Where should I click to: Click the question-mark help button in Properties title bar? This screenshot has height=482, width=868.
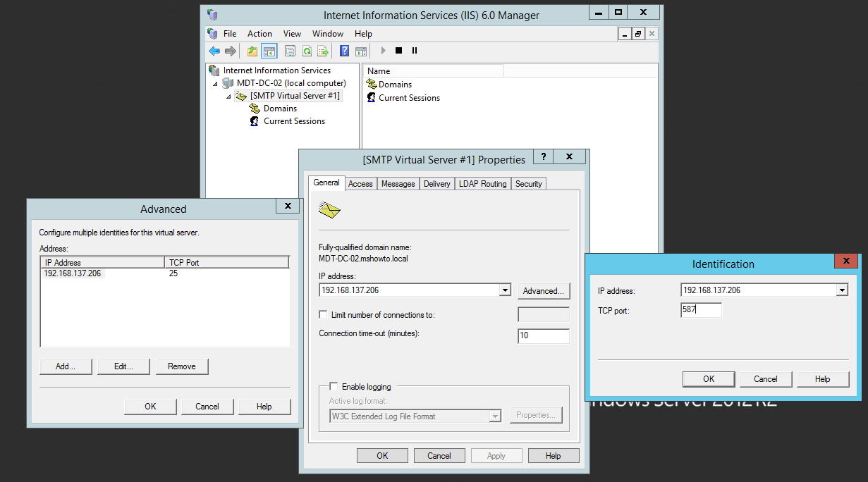tap(543, 157)
